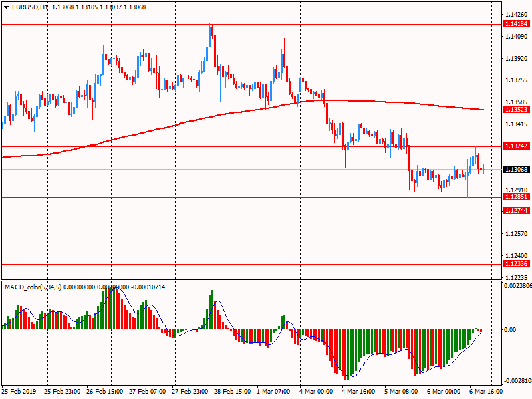Click the 1.13523 red price label

click(x=516, y=110)
